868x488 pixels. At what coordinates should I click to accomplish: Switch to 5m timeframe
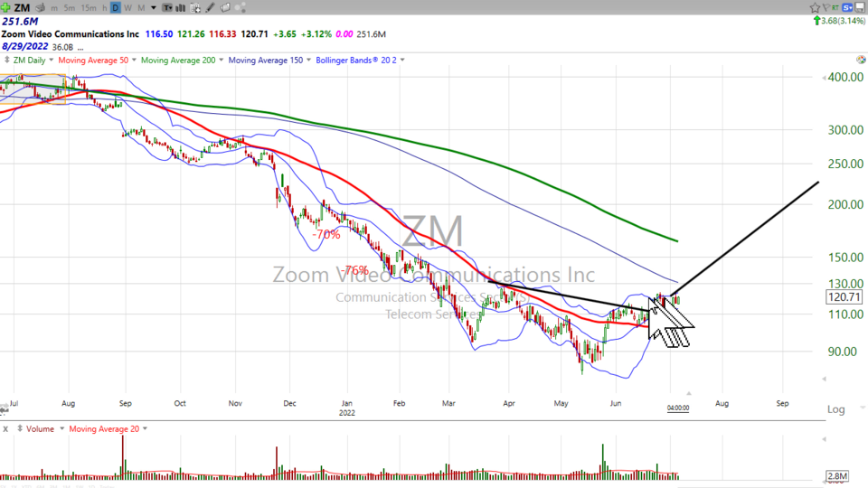[x=70, y=8]
